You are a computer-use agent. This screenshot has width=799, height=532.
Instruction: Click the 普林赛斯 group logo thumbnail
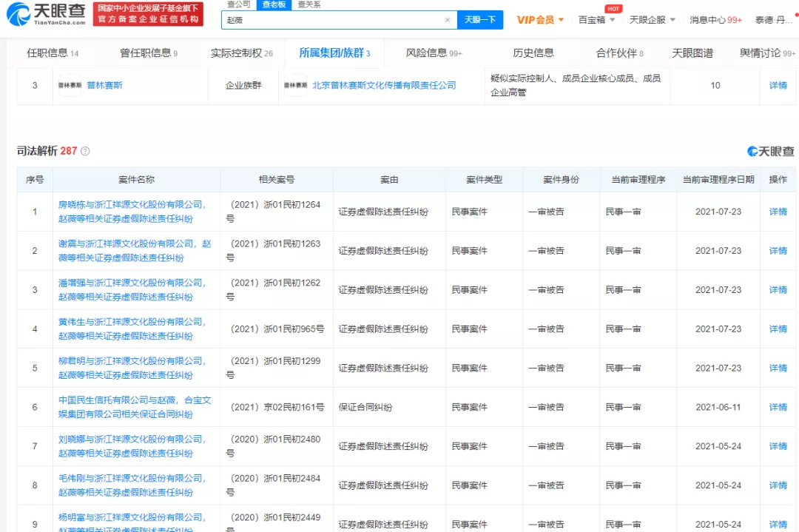[70, 85]
